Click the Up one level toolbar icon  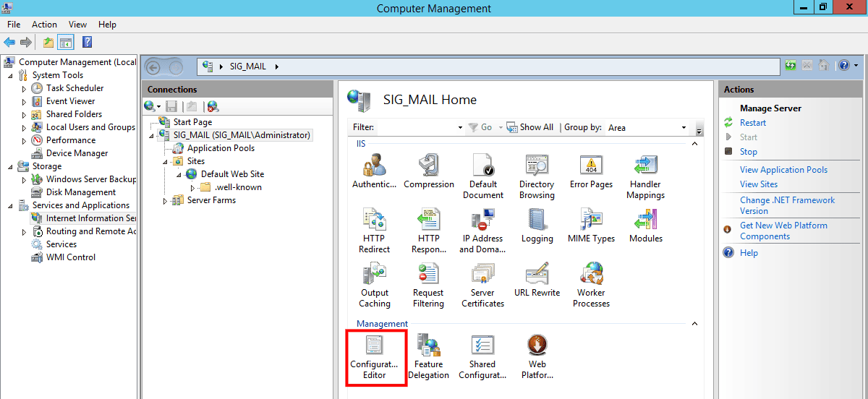tap(48, 42)
